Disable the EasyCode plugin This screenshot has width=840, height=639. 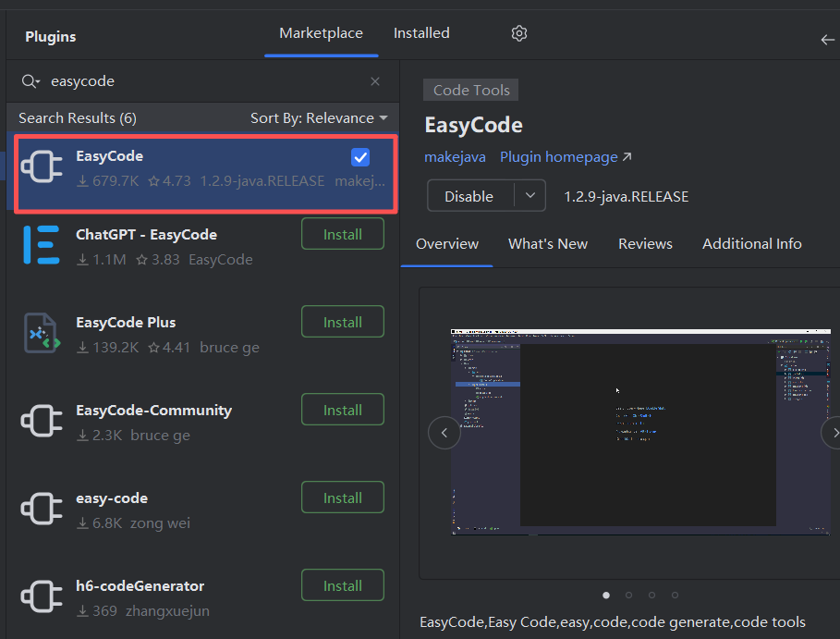coord(469,196)
